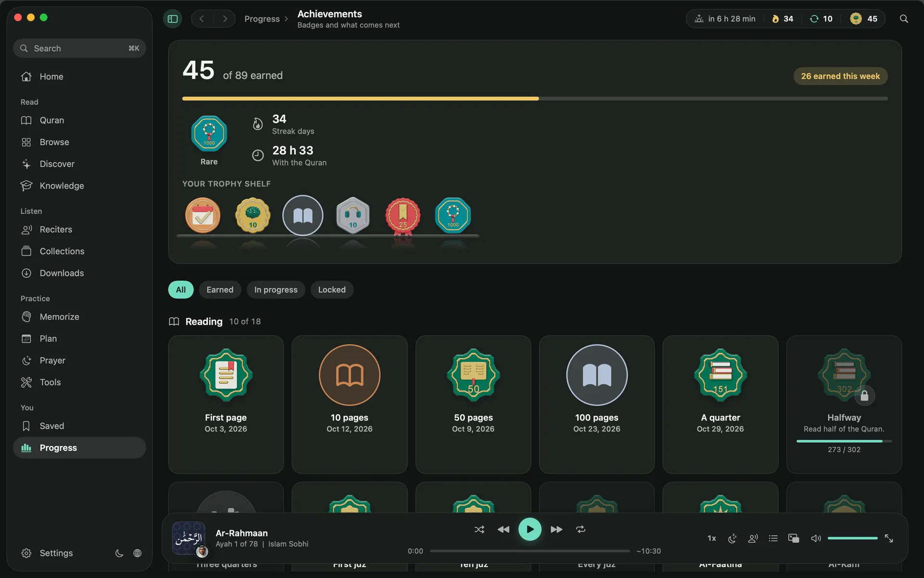
Task: Open Settings at the sidebar bottom
Action: pyautogui.click(x=47, y=553)
